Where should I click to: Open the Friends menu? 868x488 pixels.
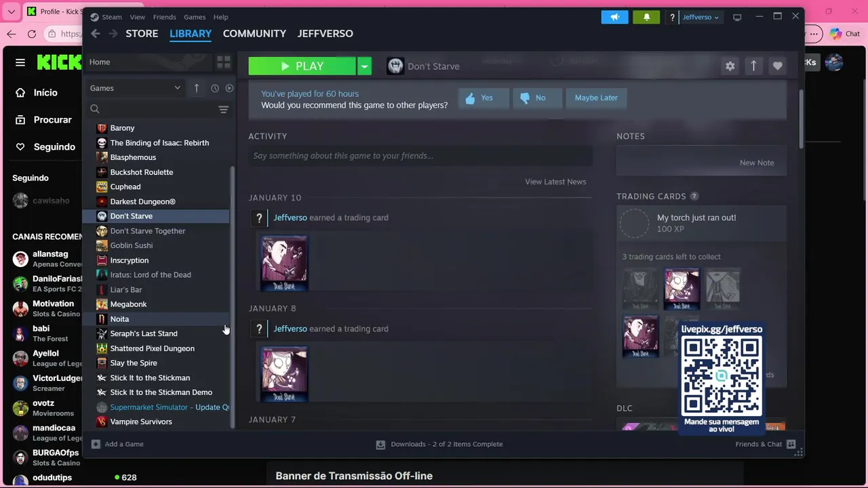(164, 17)
